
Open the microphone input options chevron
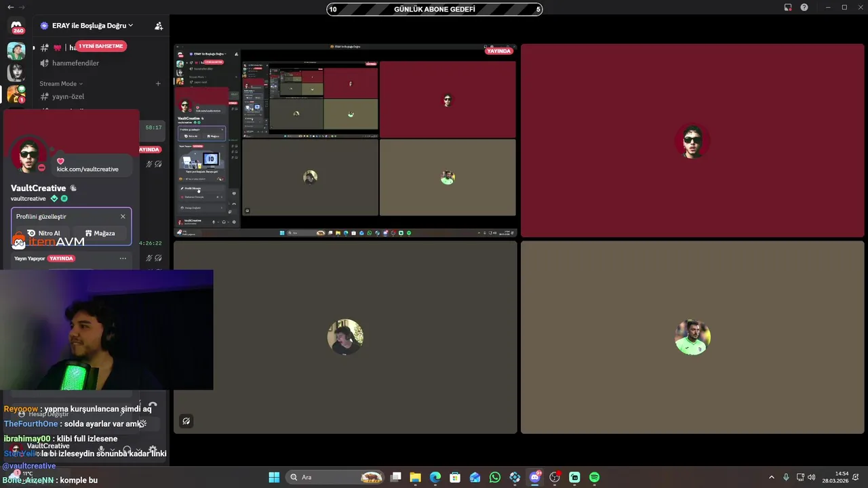[x=112, y=449]
